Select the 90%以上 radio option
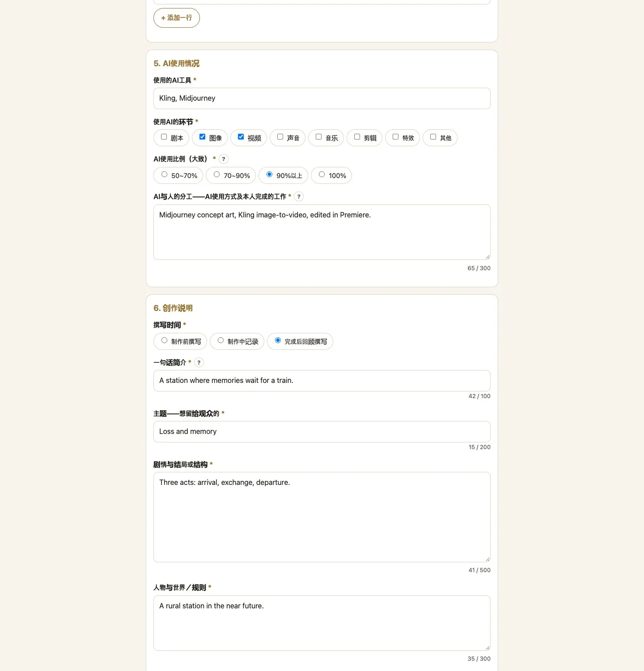Image resolution: width=644 pixels, height=671 pixels. click(270, 174)
